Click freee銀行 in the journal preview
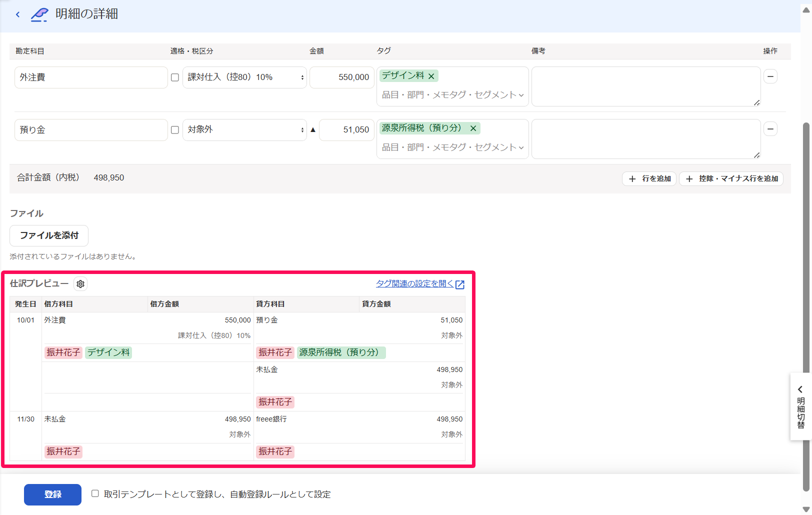This screenshot has width=812, height=515. point(271,419)
